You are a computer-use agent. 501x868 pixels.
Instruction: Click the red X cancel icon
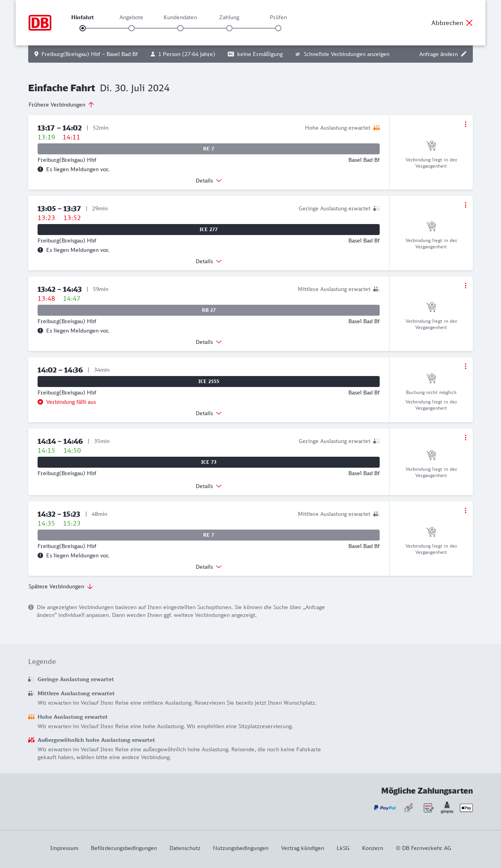[x=469, y=23]
